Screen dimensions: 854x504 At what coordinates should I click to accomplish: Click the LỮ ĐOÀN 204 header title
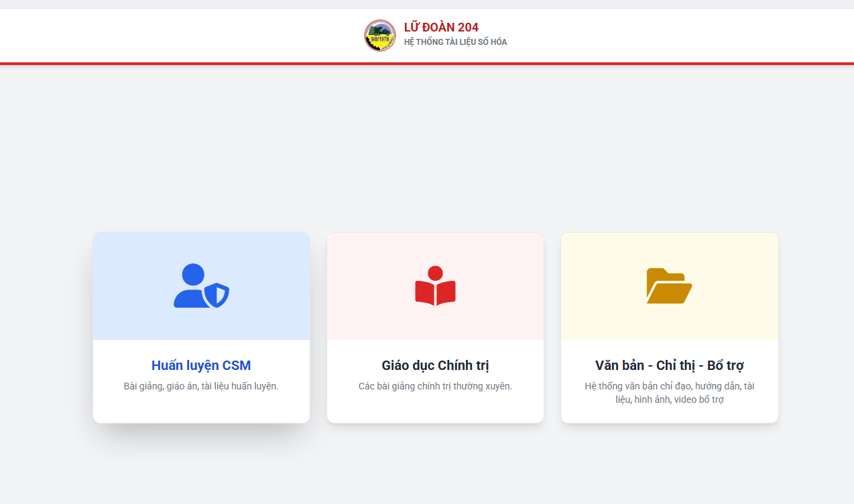441,27
